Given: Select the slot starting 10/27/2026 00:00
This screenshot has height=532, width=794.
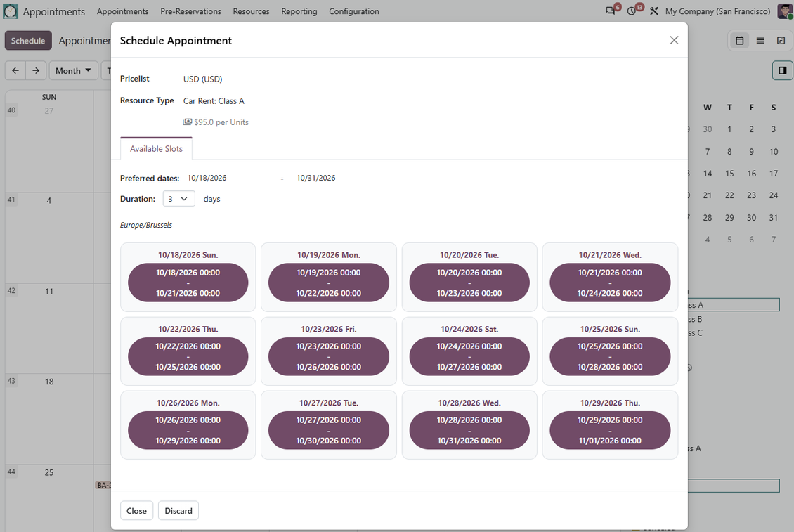Looking at the screenshot, I should click(x=329, y=430).
